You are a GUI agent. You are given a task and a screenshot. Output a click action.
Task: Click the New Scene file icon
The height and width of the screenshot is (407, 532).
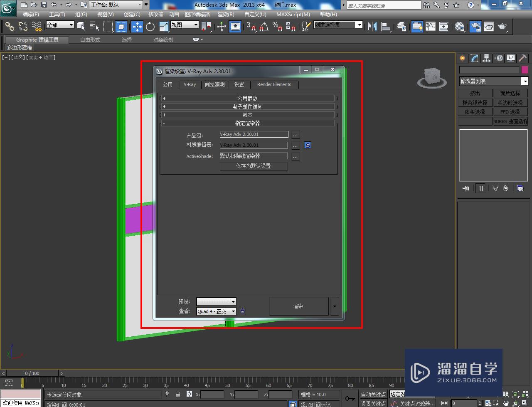24,5
